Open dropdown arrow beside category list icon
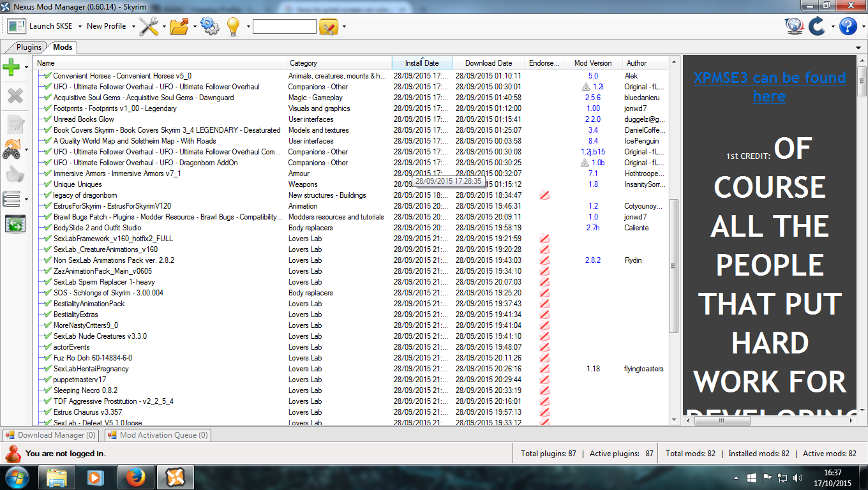This screenshot has height=490, width=868. pyautogui.click(x=26, y=199)
